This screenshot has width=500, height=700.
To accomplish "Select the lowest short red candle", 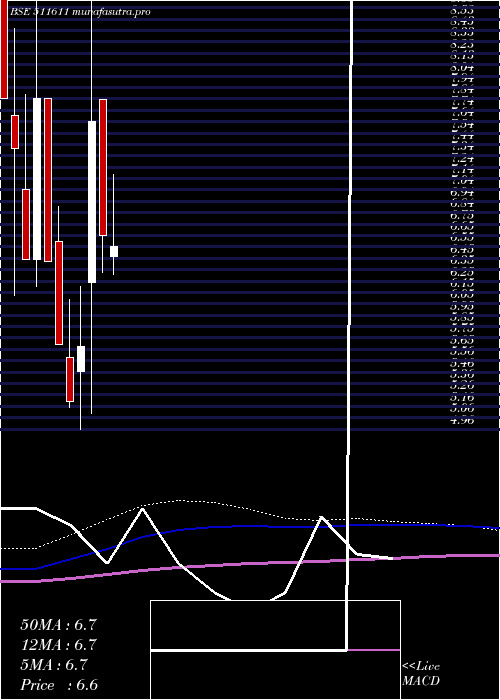I will pos(70,379).
